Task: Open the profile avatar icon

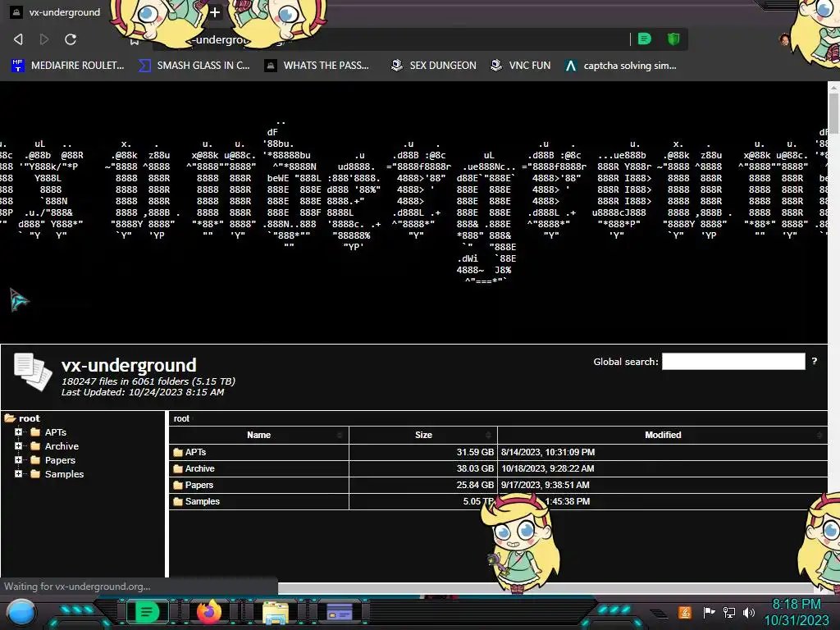Action: click(785, 39)
